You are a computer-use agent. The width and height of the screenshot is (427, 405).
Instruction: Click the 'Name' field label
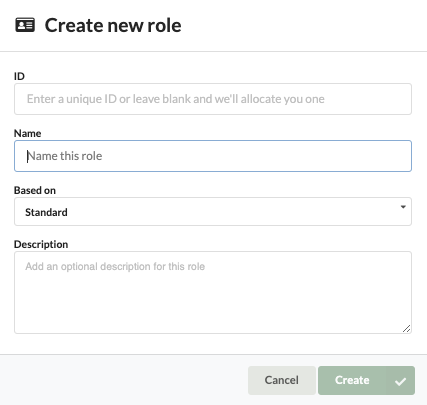pos(28,133)
